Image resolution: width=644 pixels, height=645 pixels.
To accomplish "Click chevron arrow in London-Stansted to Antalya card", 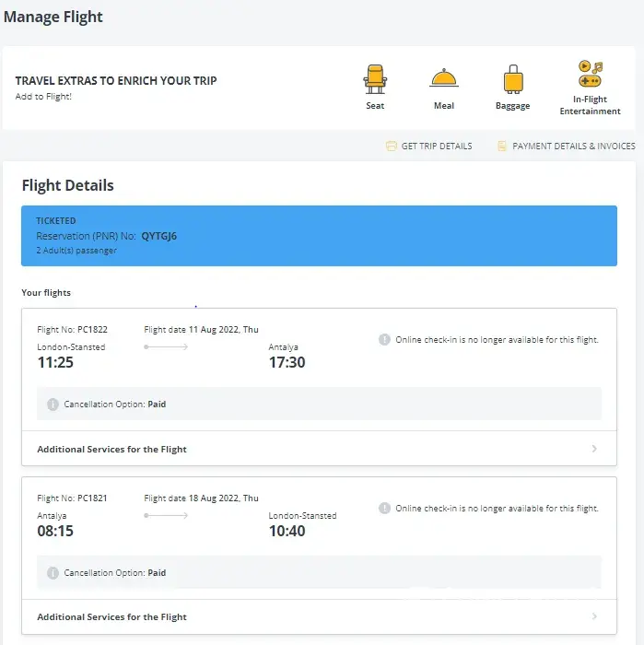I will point(594,450).
